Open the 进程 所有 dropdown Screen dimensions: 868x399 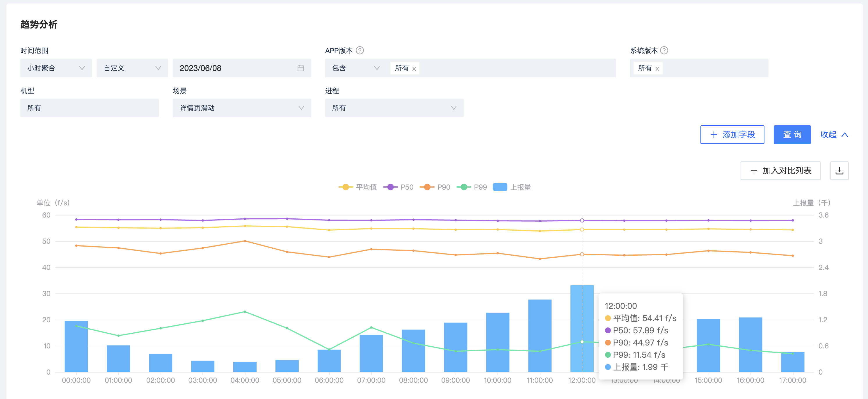(394, 108)
